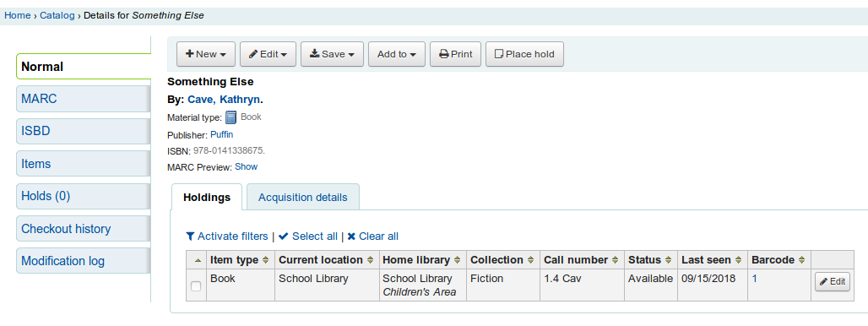This screenshot has height=326, width=868.
Task: Open the New dropdown menu
Action: pyautogui.click(x=206, y=54)
